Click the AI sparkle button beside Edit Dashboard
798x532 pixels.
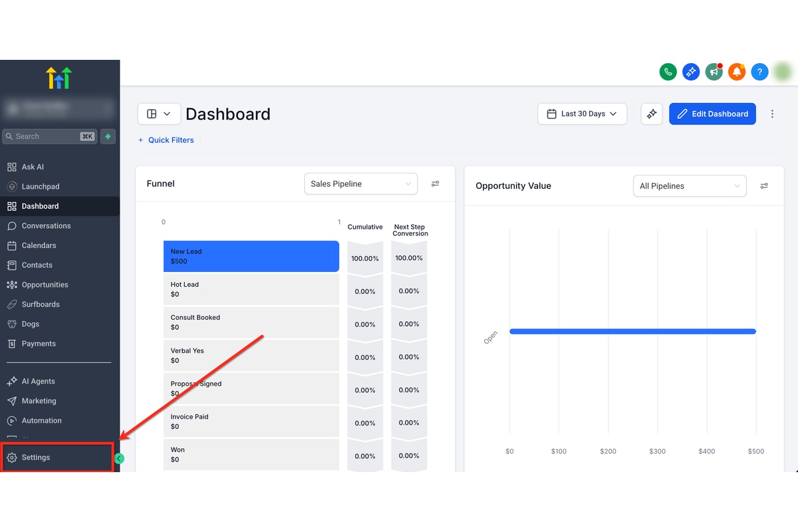coord(652,114)
